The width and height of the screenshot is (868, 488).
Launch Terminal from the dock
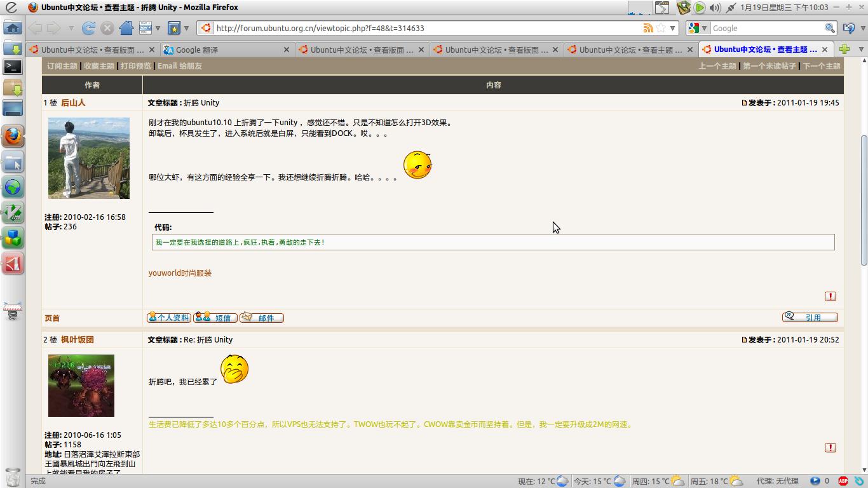coord(13,66)
